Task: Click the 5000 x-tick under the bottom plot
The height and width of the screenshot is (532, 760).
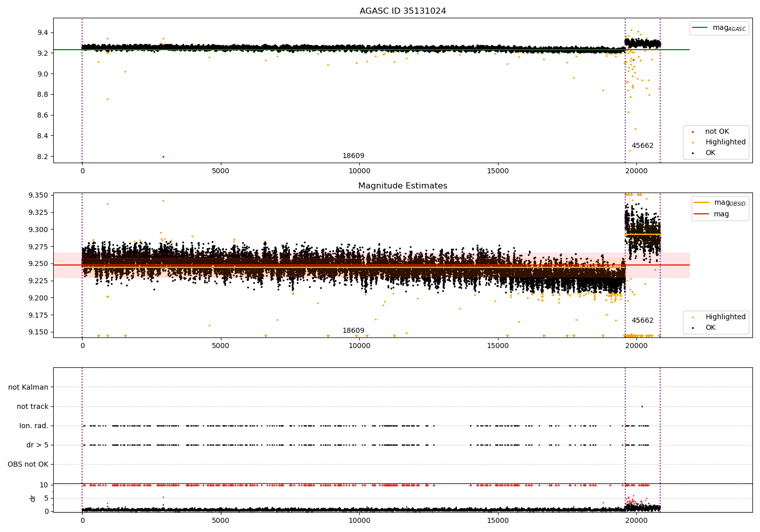Action: (x=220, y=521)
